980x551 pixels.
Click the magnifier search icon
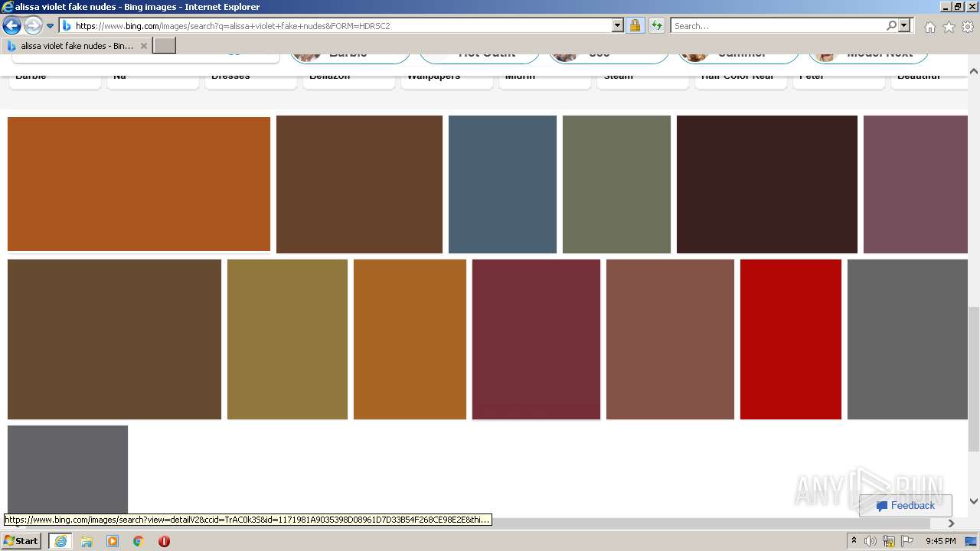click(x=891, y=26)
